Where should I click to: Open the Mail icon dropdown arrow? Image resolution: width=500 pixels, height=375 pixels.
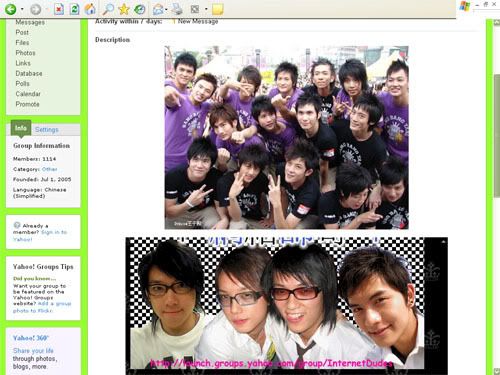(x=166, y=9)
